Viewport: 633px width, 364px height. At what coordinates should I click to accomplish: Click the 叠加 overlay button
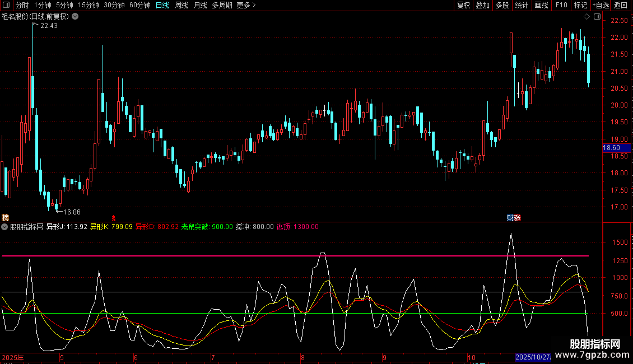point(482,6)
